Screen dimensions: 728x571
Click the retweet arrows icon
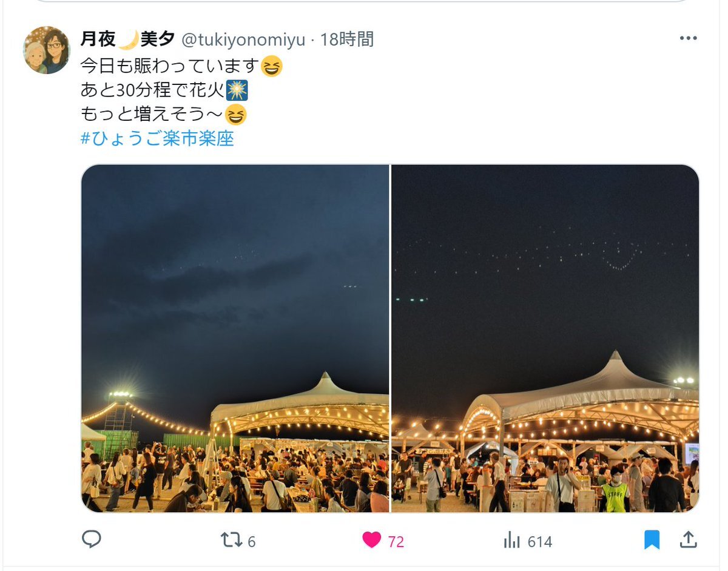pyautogui.click(x=231, y=540)
